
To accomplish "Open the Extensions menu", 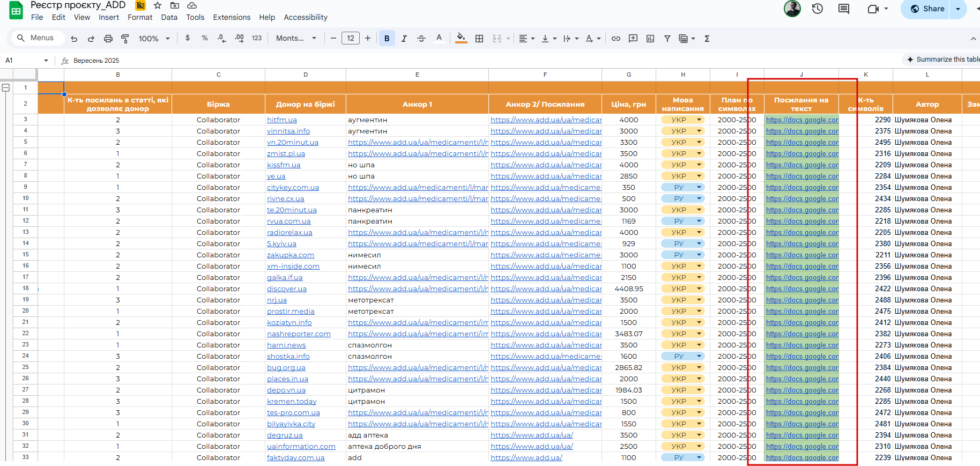I will [x=232, y=17].
